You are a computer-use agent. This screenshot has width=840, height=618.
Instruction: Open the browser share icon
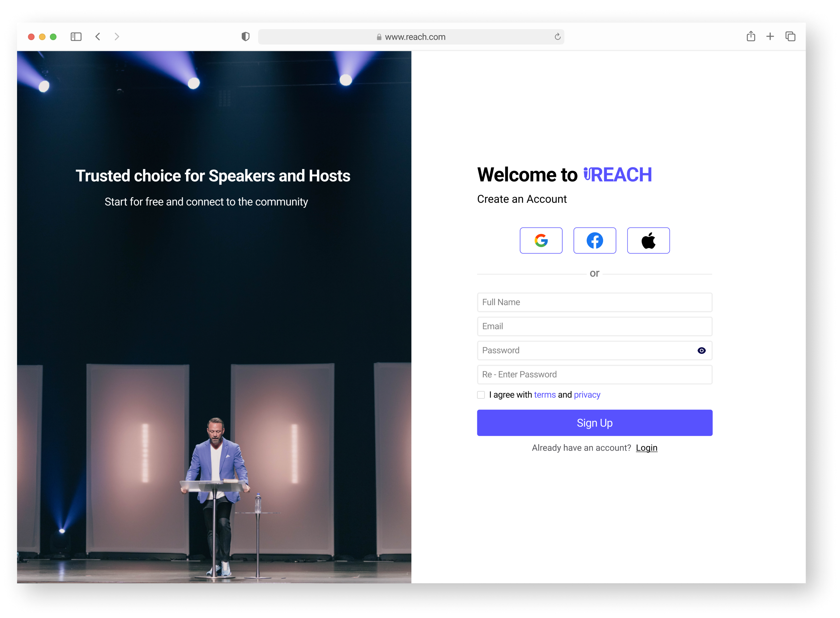(x=751, y=36)
